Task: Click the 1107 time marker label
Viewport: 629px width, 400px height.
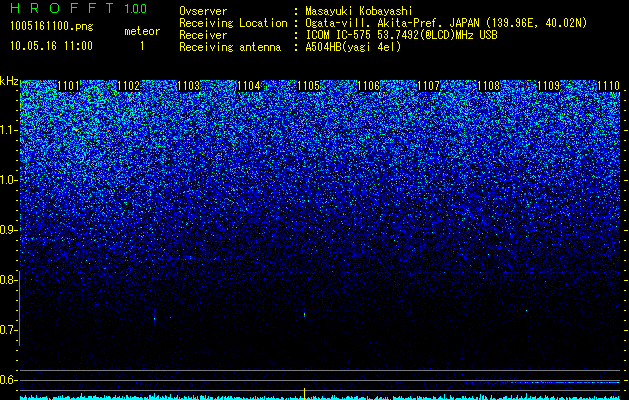Action: tap(428, 86)
